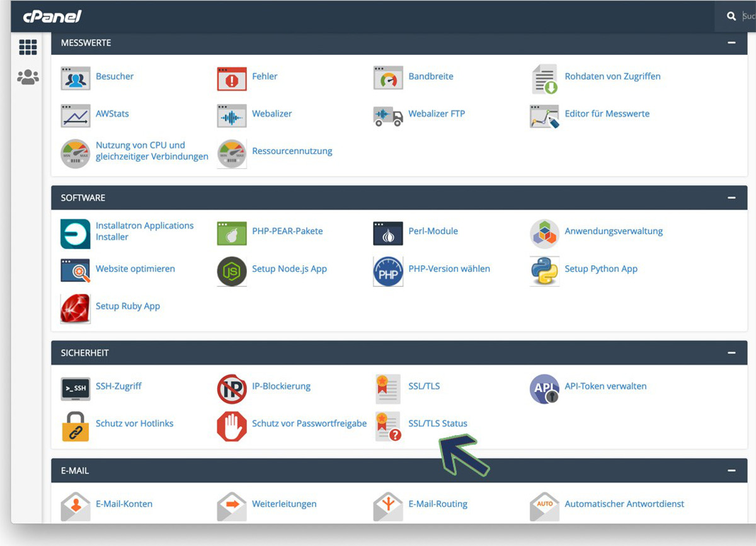The height and width of the screenshot is (546, 756).
Task: Focus the cPanel search field
Action: click(748, 16)
